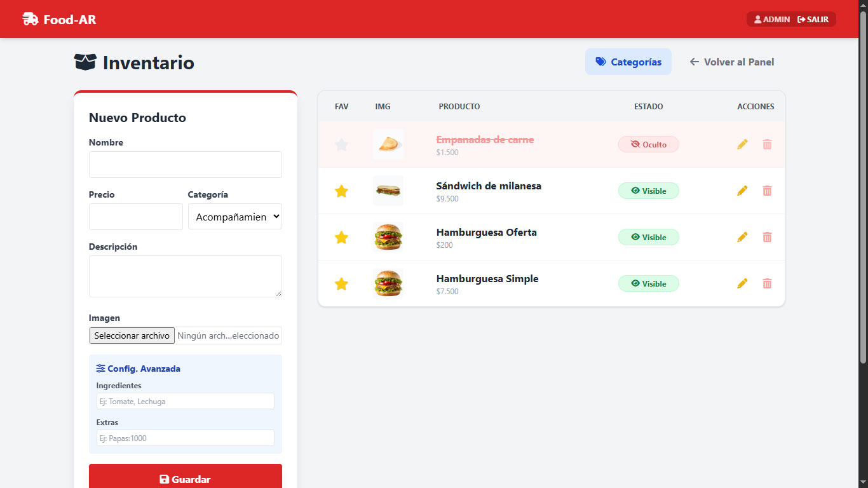Click SALIR to log out
The height and width of the screenshot is (488, 868).
(x=813, y=19)
